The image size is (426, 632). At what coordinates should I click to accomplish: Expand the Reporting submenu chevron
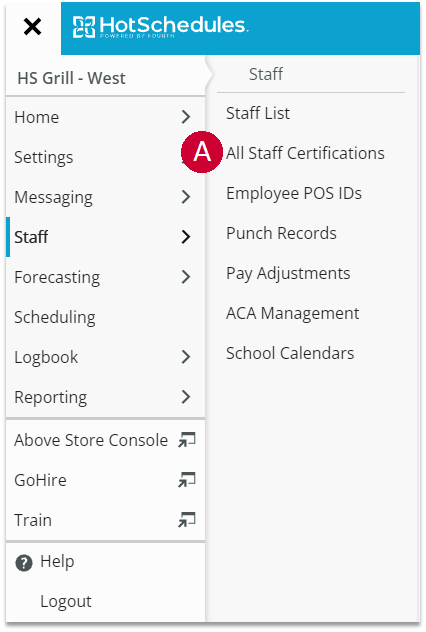(x=186, y=397)
